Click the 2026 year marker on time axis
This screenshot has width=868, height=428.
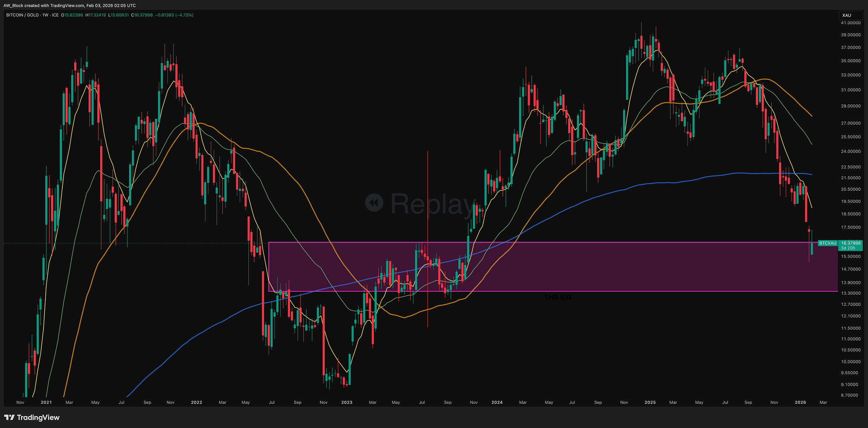[x=800, y=402]
